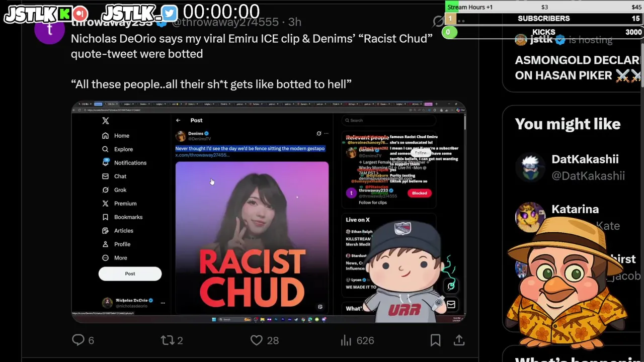Open Denims avatar in embedded post
Viewport: 644px width, 362px height.
pyautogui.click(x=180, y=136)
